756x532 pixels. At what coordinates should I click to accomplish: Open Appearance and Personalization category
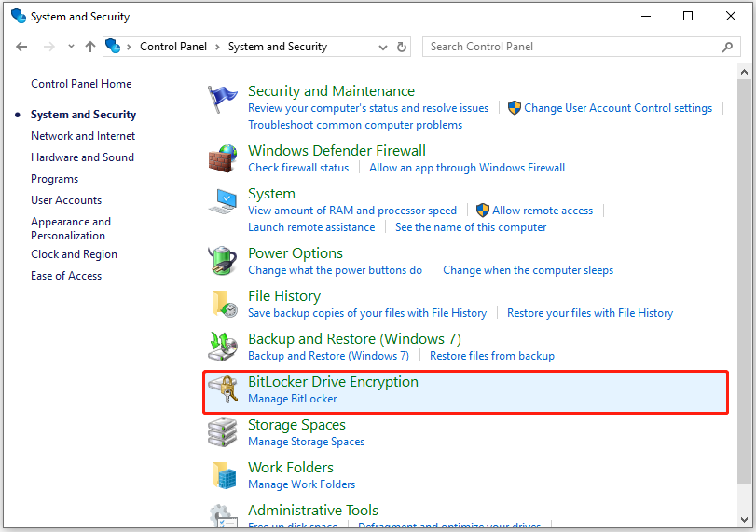coord(71,228)
